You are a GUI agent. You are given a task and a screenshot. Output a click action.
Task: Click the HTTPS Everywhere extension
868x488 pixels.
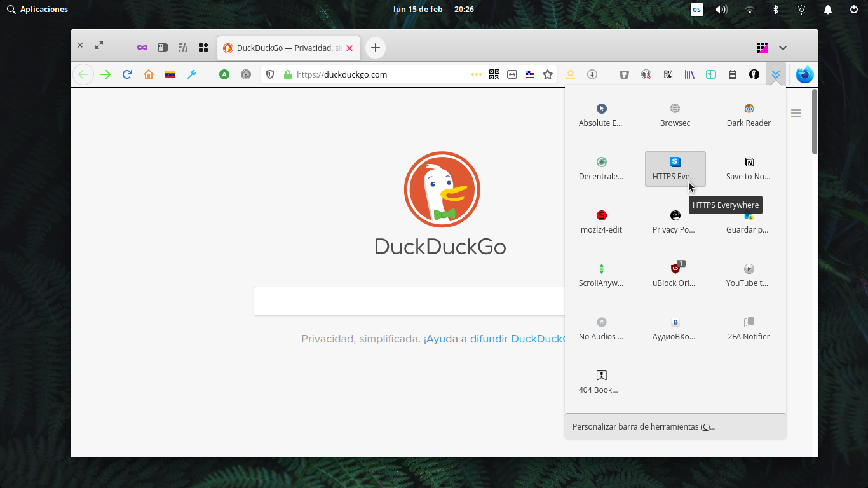[675, 169]
